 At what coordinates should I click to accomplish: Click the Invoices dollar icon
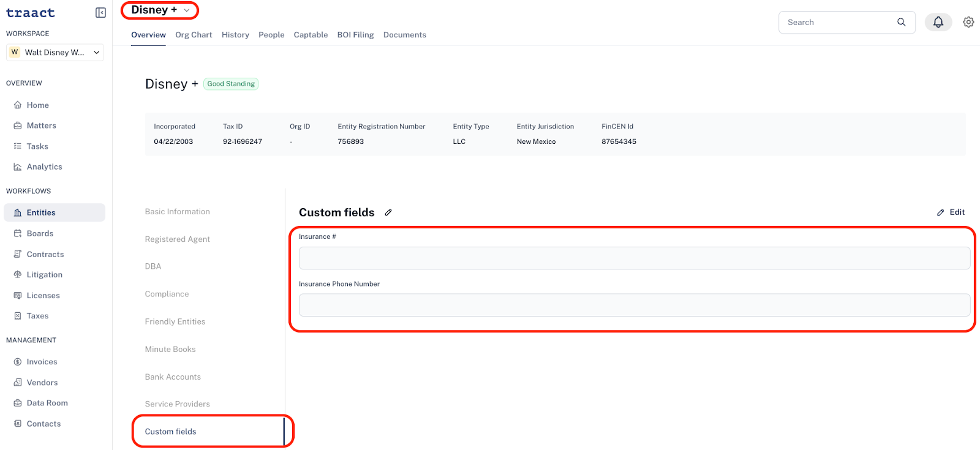[x=18, y=362]
